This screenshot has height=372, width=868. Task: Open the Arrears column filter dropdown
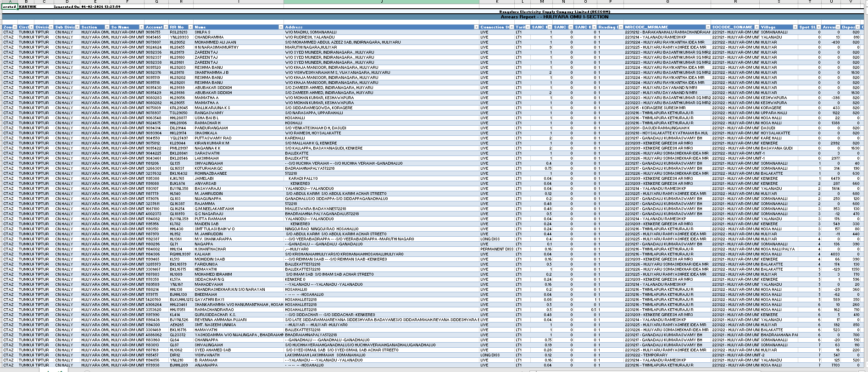pyautogui.click(x=838, y=27)
